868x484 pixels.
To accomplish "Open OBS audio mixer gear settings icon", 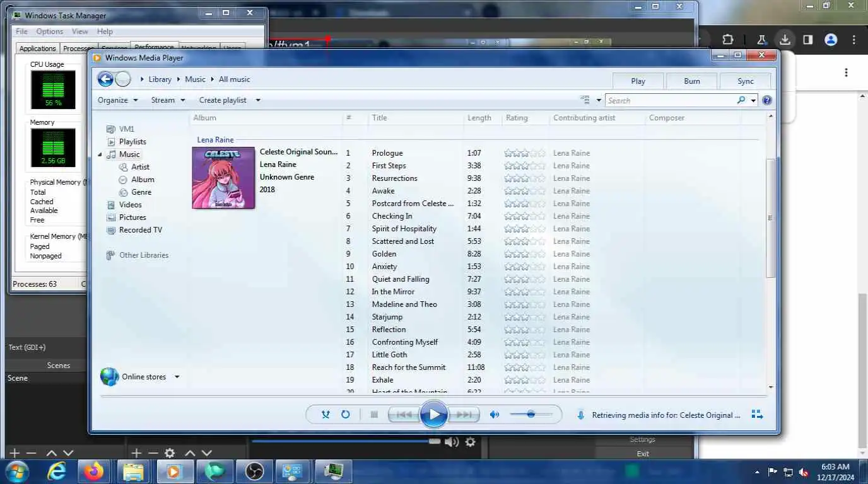I will pyautogui.click(x=470, y=442).
